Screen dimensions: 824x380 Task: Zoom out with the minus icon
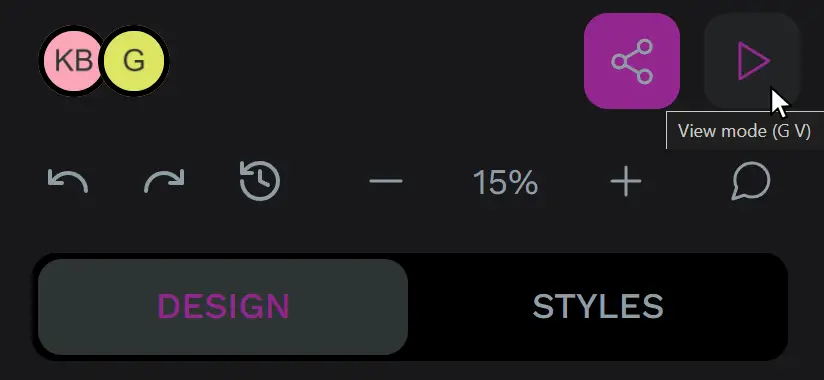click(x=386, y=181)
